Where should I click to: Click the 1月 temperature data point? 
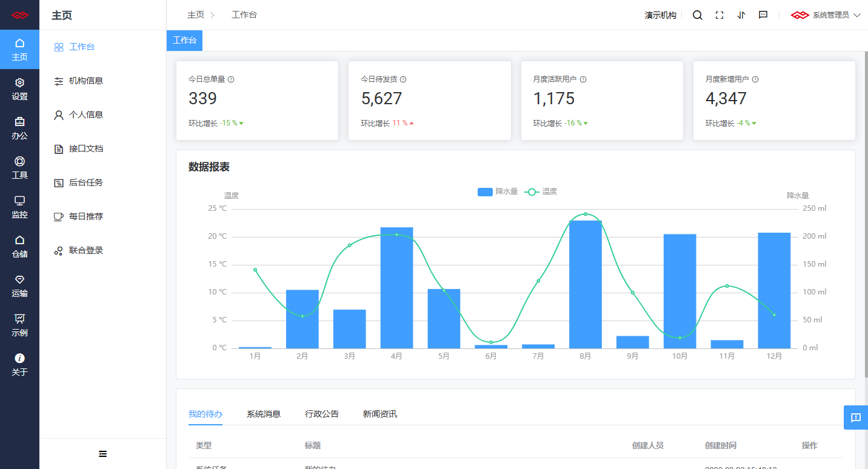coord(255,270)
